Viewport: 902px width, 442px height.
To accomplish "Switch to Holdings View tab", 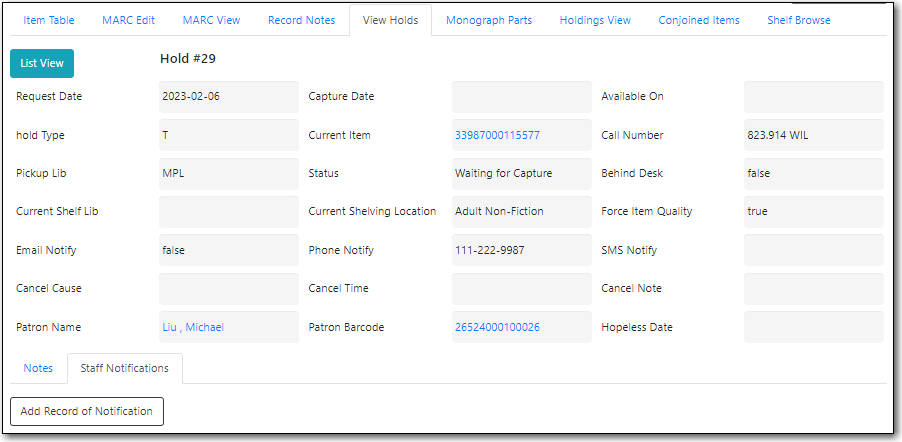I will [595, 20].
